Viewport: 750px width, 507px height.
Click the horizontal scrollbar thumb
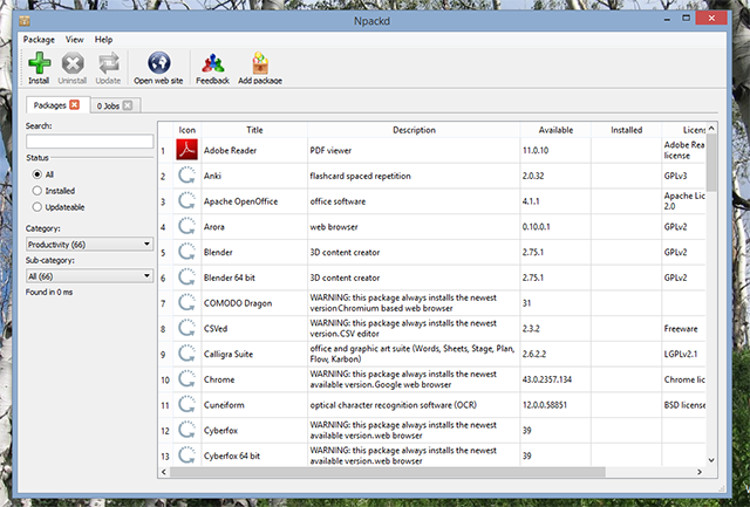point(388,472)
